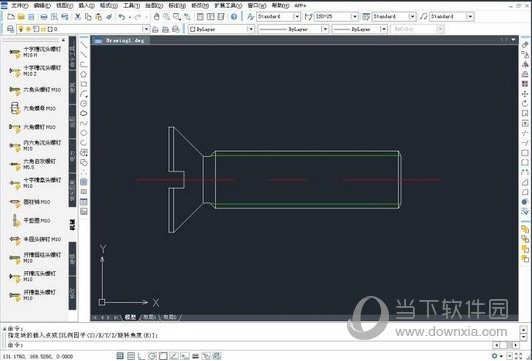Expand the Undo history arrow
The height and width of the screenshot is (361, 532).
tap(130, 17)
